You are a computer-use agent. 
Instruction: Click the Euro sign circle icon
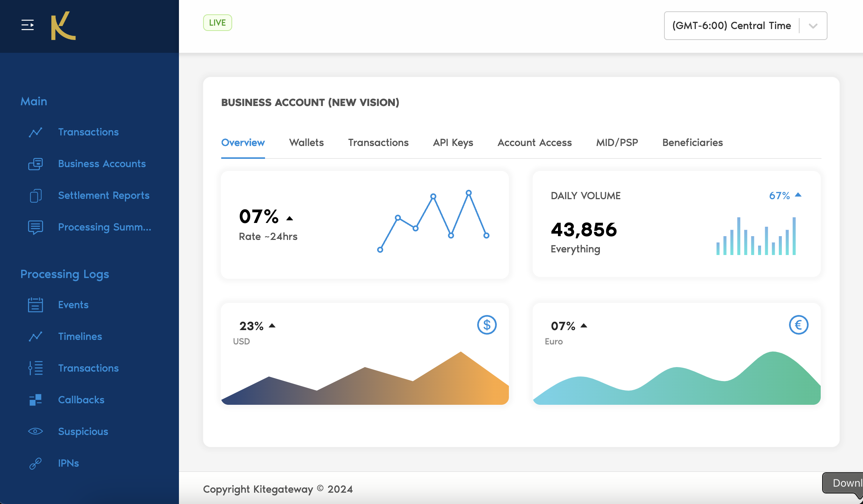point(798,325)
